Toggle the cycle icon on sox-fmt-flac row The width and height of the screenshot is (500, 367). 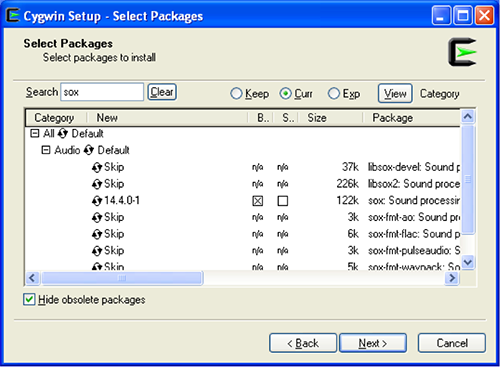[x=97, y=234]
